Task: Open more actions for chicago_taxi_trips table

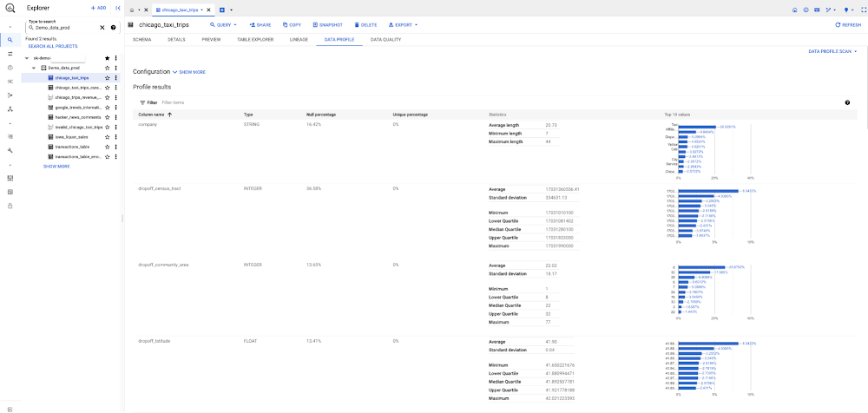Action: [x=115, y=78]
